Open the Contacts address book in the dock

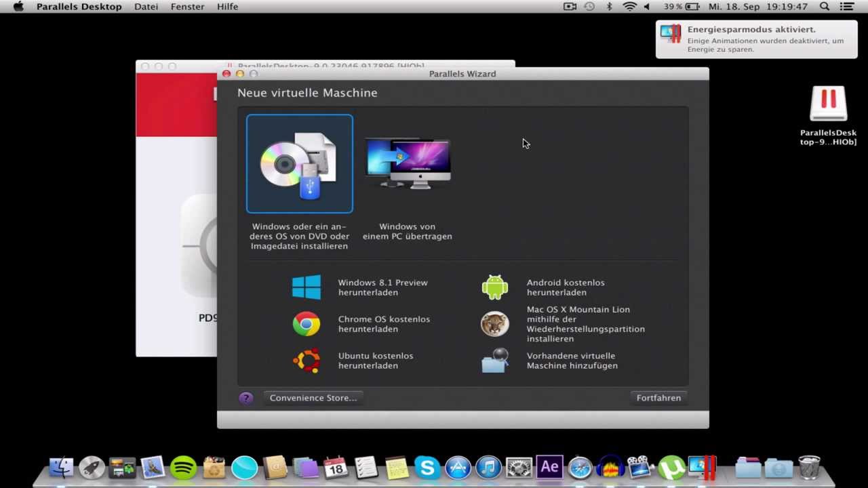(275, 468)
